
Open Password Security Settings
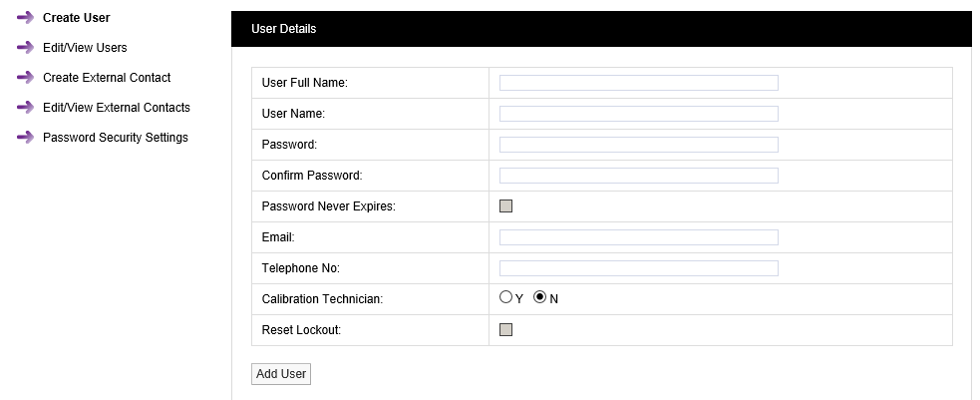[x=115, y=138]
